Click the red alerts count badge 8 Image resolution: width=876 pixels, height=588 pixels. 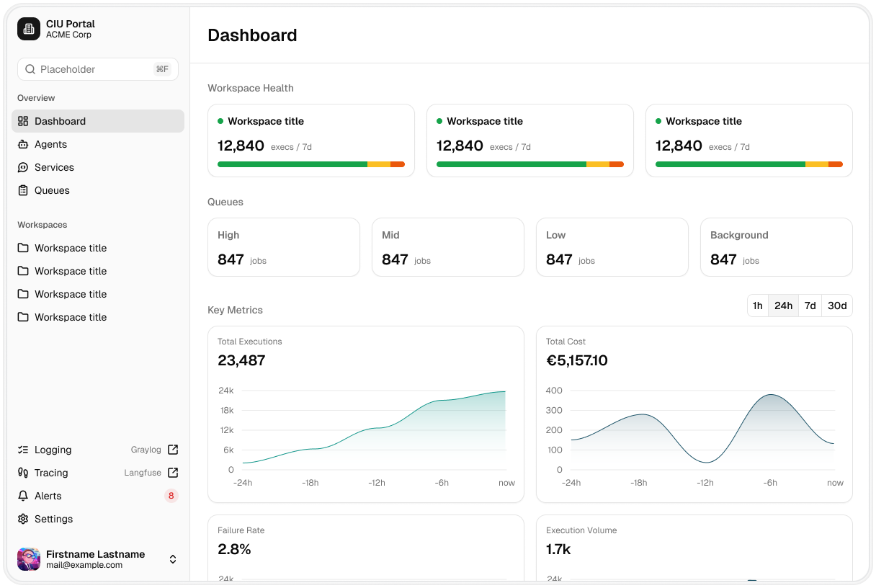coord(171,496)
